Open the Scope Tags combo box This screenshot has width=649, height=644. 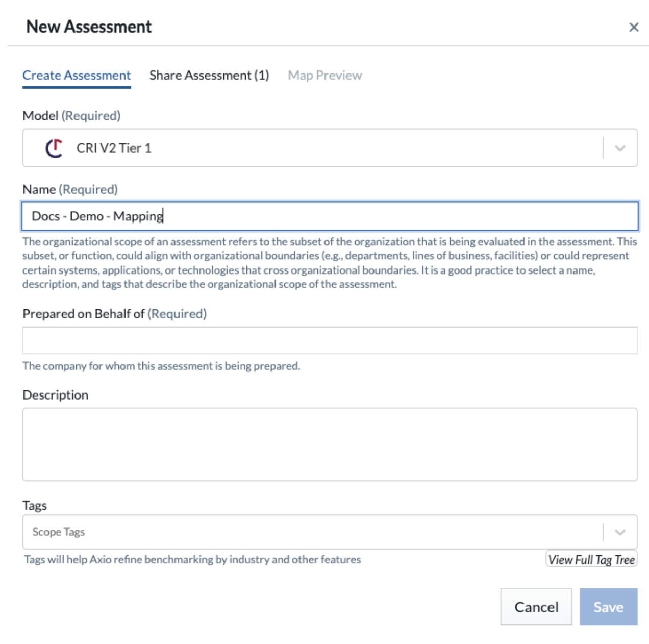click(x=330, y=532)
